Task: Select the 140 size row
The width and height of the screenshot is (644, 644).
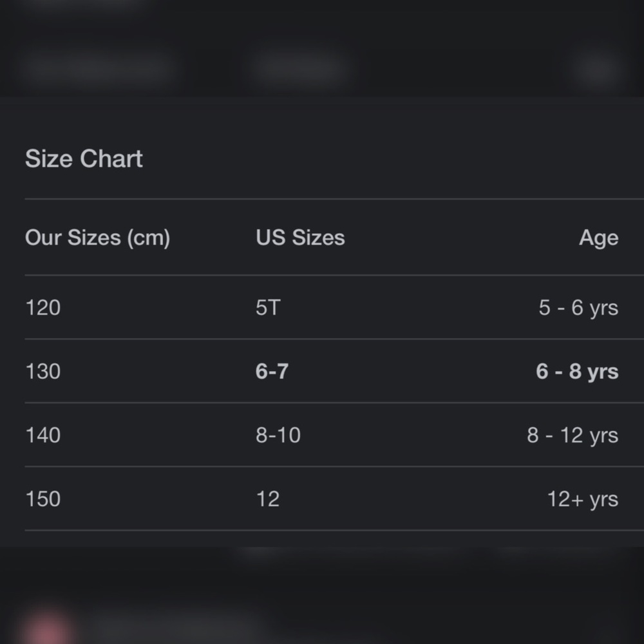Action: pos(334,435)
